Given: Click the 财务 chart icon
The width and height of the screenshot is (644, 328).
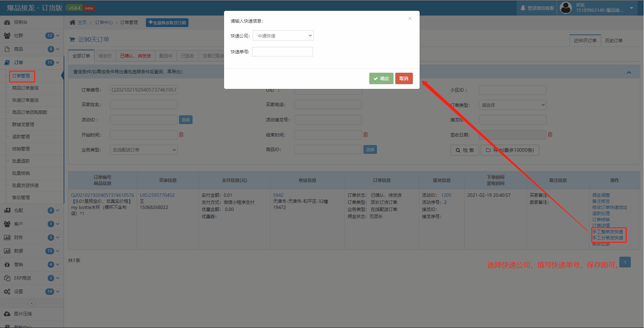Looking at the screenshot, I should click(7, 237).
